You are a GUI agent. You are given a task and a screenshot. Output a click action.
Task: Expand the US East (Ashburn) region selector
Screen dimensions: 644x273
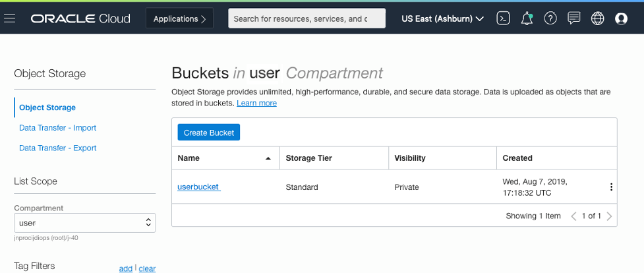pos(442,18)
